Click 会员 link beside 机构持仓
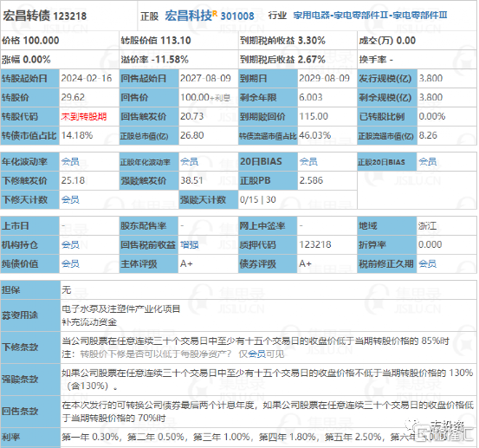The height and width of the screenshot is (448, 479). pyautogui.click(x=70, y=244)
